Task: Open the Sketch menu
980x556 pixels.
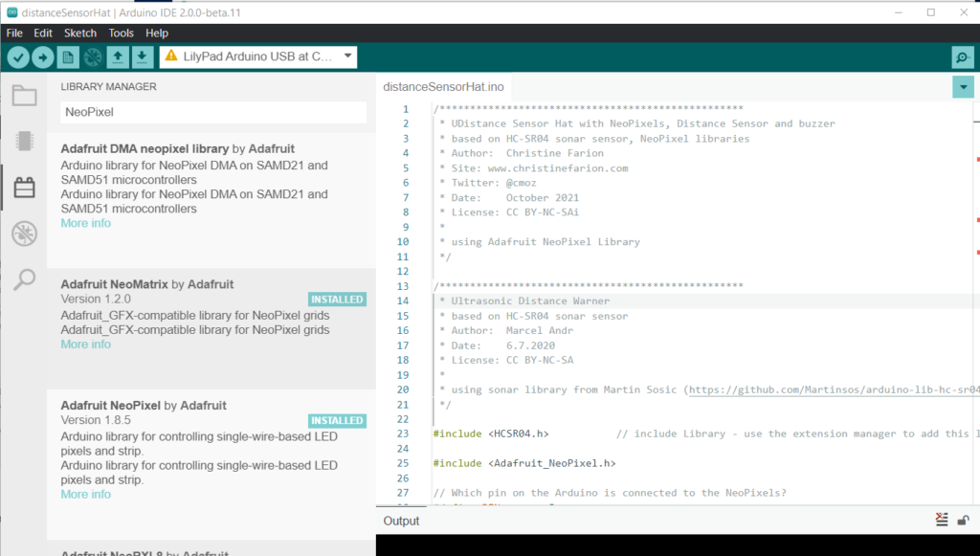Action: click(80, 33)
